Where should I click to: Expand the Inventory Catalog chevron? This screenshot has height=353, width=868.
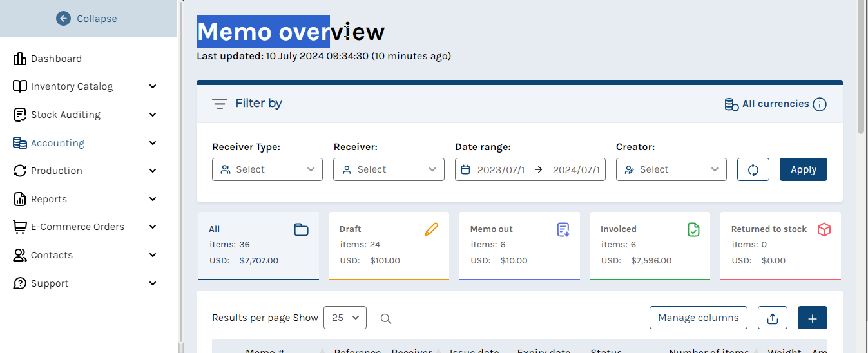[153, 86]
